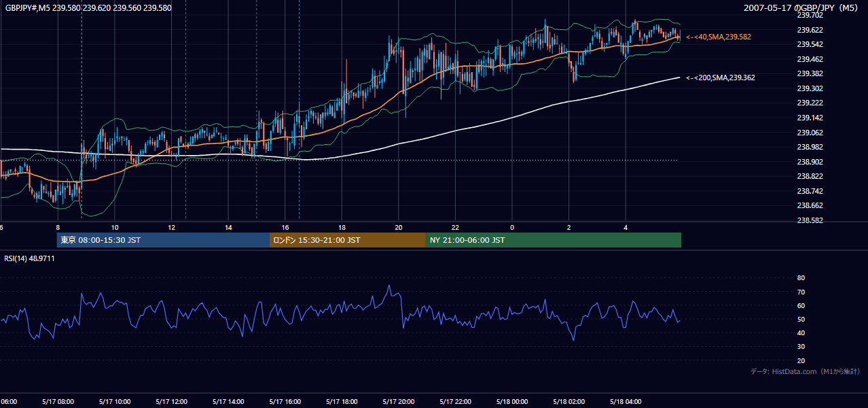This screenshot has height=408, width=868.
Task: Click the 238.822 price axis label
Action: click(x=810, y=176)
